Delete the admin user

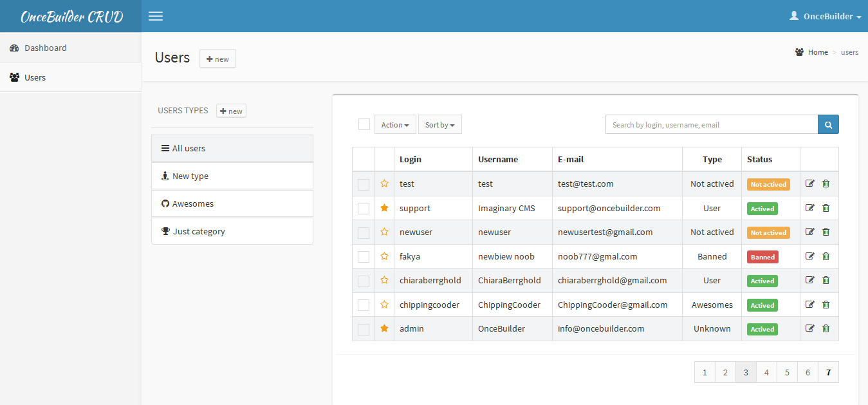tap(826, 328)
